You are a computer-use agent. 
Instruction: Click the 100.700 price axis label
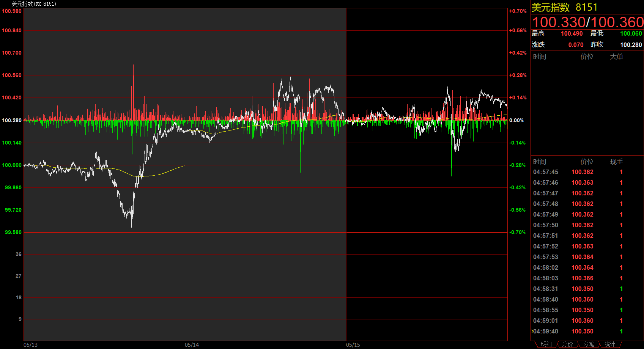click(12, 53)
